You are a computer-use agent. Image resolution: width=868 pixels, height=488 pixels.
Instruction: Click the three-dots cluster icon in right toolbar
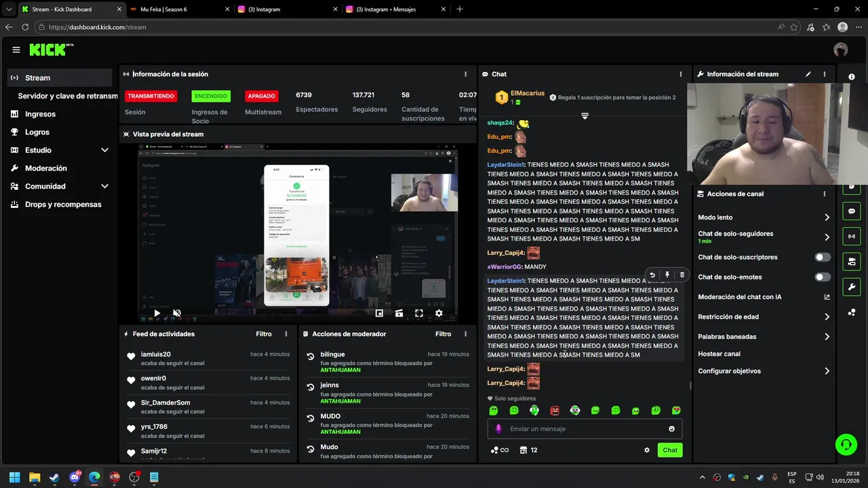pos(852,312)
